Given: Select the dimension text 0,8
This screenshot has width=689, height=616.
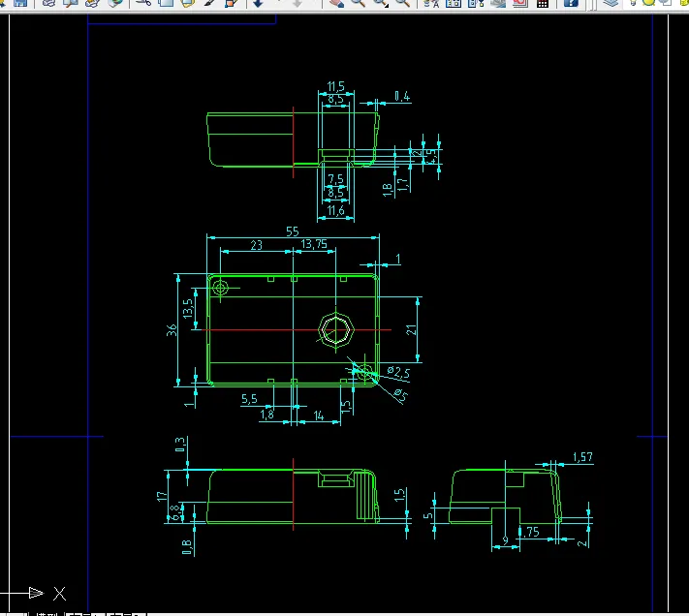Looking at the screenshot, I should [x=186, y=547].
